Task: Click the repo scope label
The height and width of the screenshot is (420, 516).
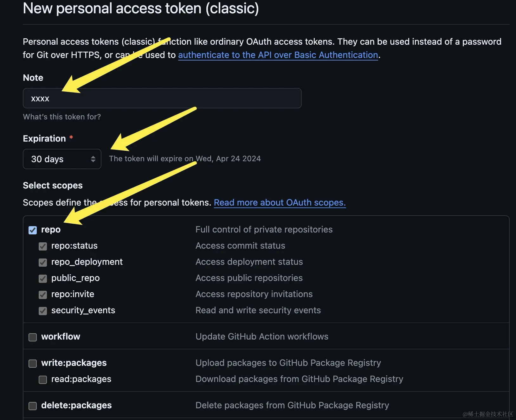Action: tap(51, 230)
